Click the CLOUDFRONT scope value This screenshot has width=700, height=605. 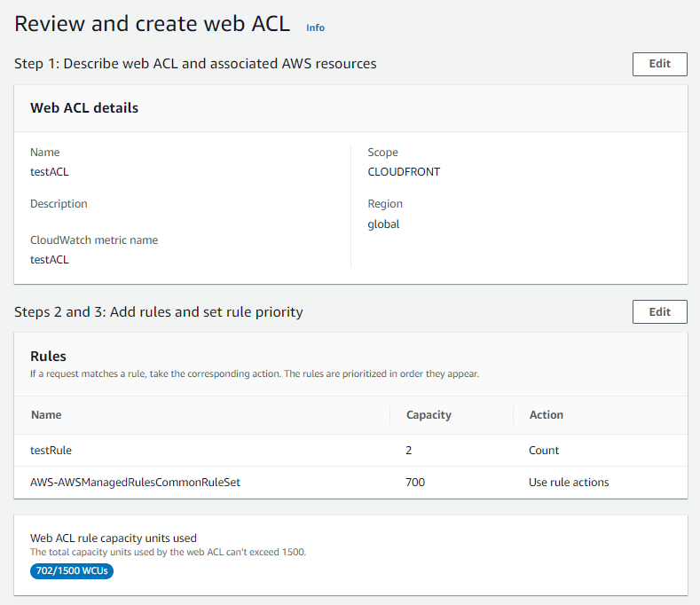pos(404,172)
